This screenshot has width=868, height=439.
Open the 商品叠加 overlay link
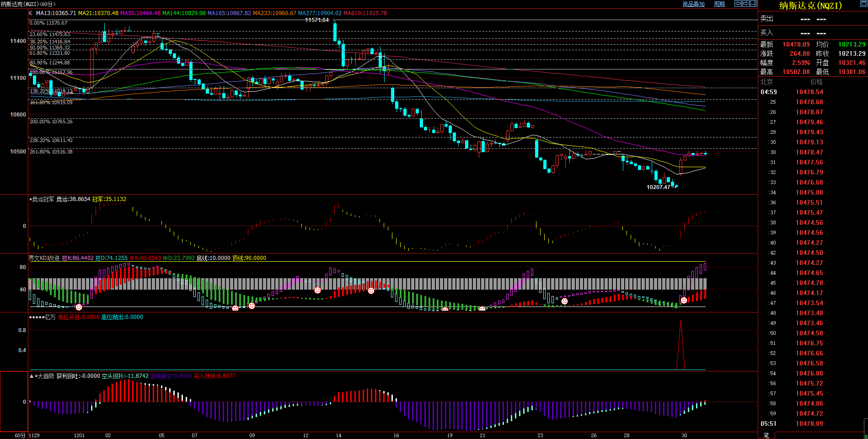693,4
